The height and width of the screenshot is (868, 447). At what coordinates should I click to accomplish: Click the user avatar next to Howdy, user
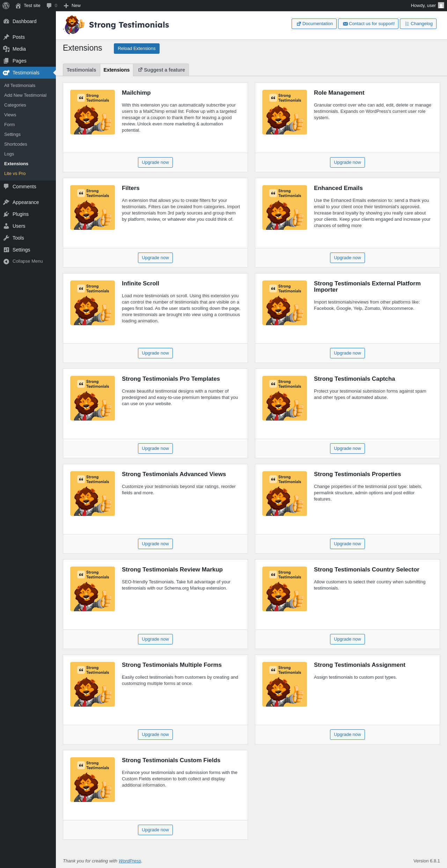coord(441,6)
